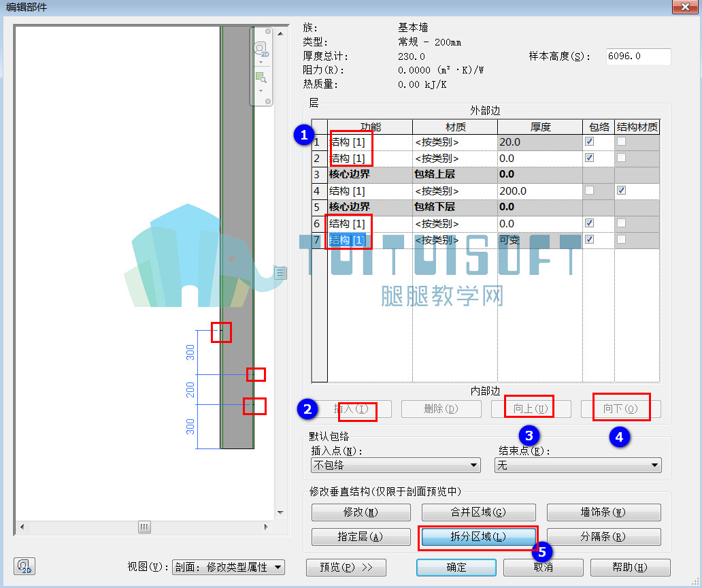Click the 2D view icon at bottom-left

click(24, 566)
